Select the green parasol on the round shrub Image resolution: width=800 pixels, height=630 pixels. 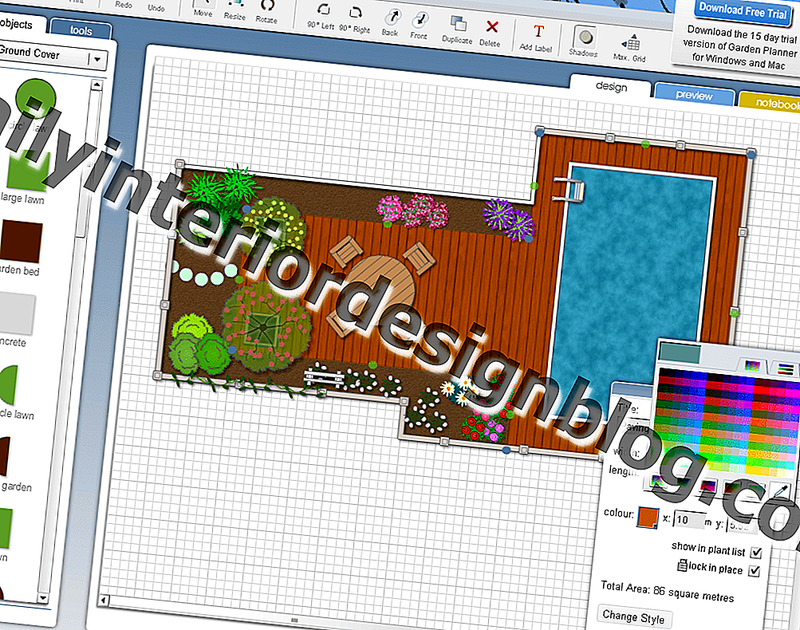[262, 327]
